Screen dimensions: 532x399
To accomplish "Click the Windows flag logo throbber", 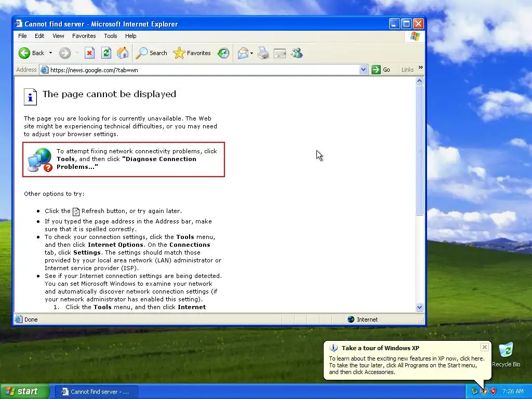I will click(x=415, y=36).
